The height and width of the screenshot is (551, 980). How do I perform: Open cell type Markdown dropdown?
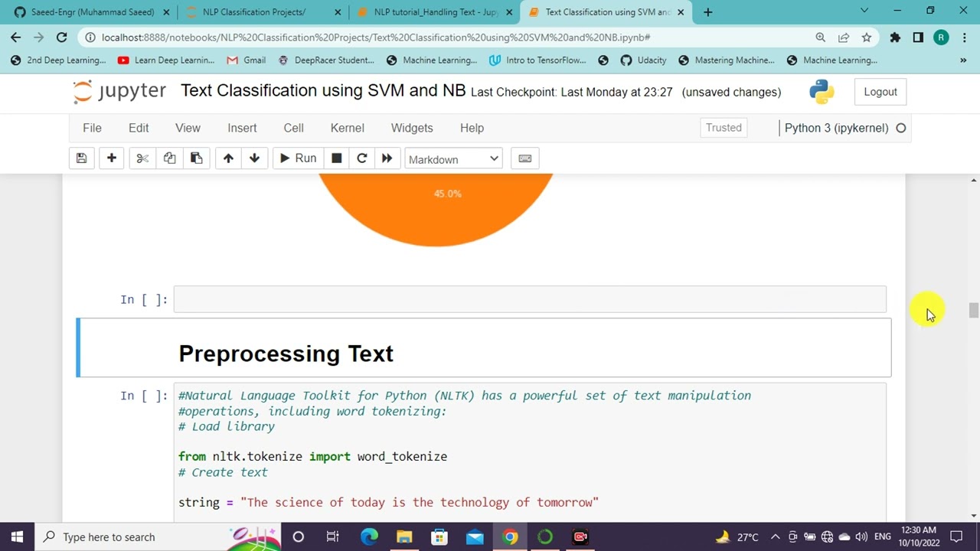click(453, 159)
